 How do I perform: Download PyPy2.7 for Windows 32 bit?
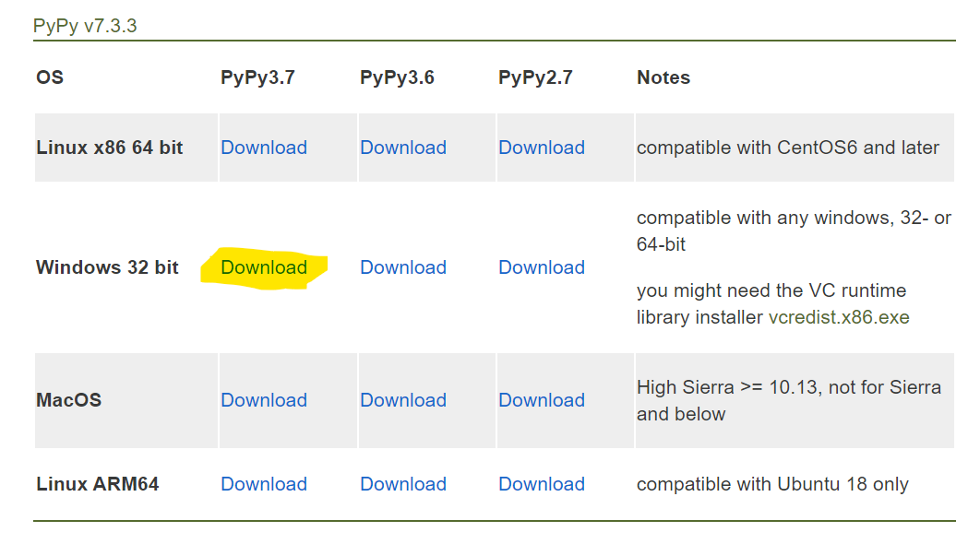pos(542,267)
